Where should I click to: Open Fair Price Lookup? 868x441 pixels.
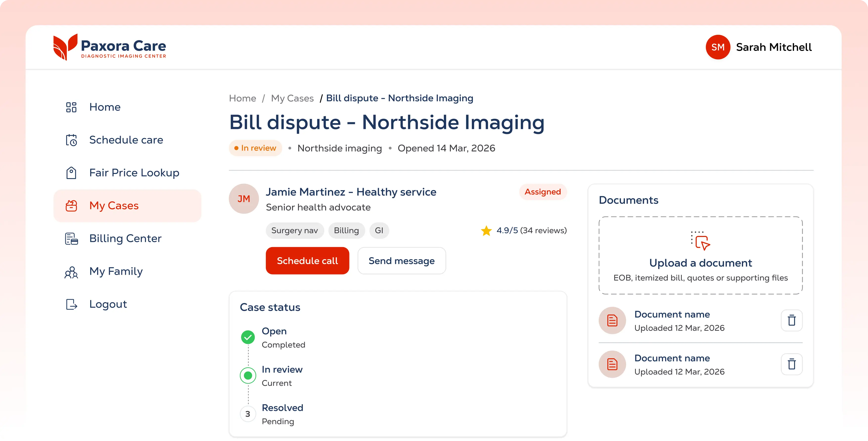tap(127, 173)
